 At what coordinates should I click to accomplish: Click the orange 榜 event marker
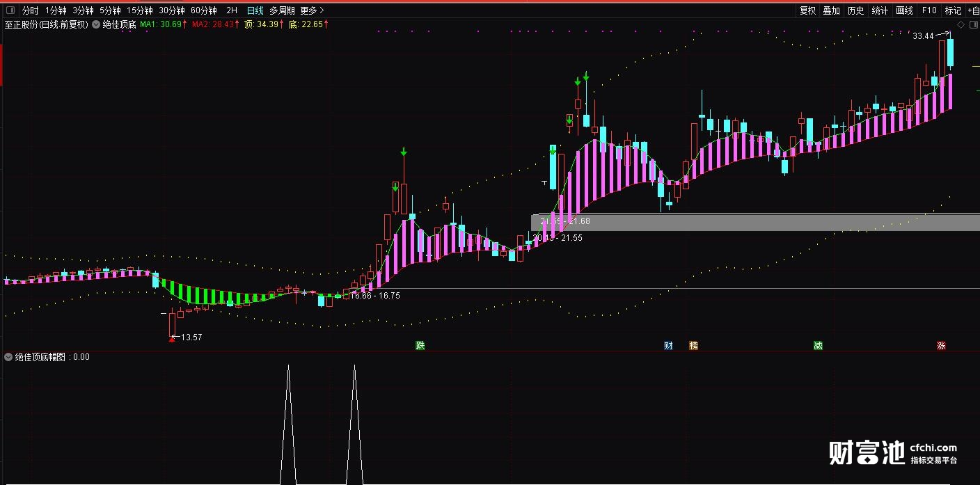click(693, 346)
